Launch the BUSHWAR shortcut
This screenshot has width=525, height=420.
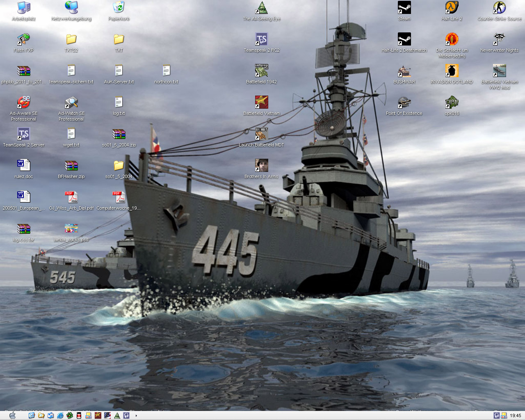[x=404, y=74]
